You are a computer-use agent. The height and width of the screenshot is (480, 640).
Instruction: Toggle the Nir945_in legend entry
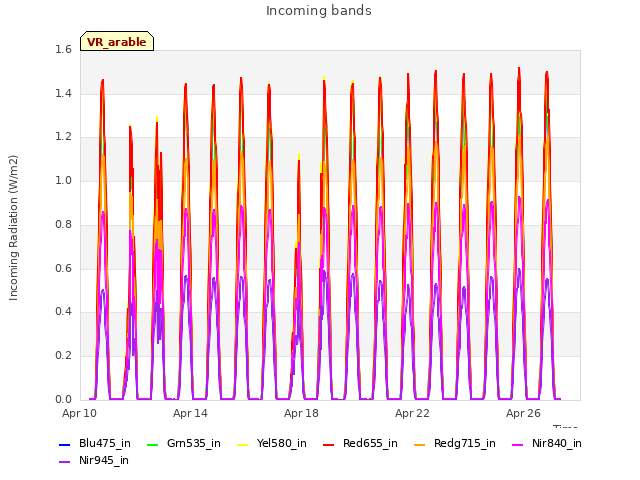(94, 461)
